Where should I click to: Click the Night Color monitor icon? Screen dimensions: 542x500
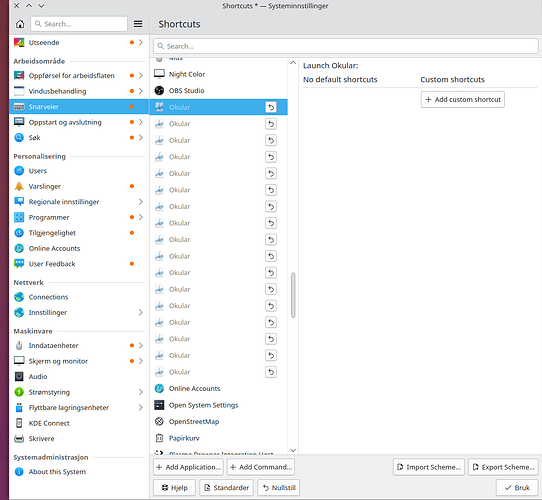159,74
